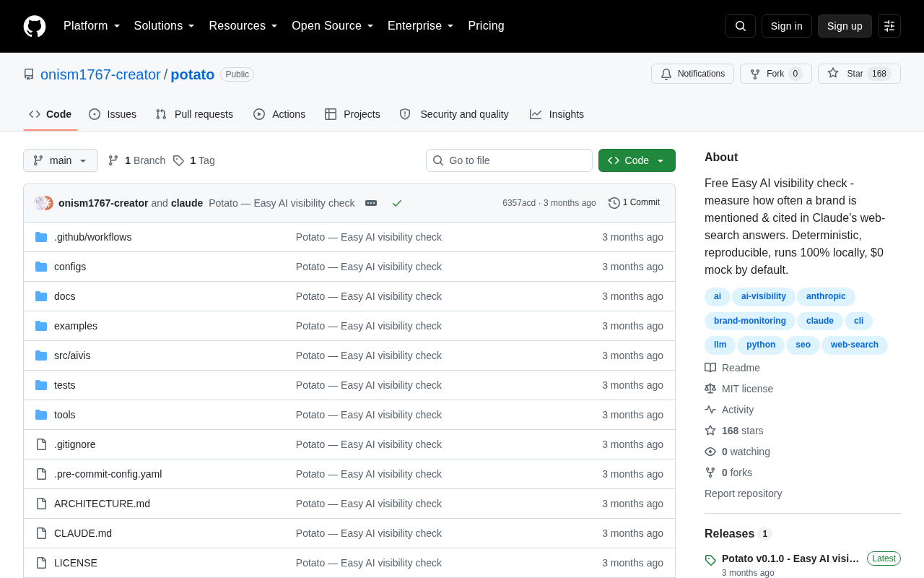The width and height of the screenshot is (924, 578).
Task: Select the Code tab
Action: click(51, 114)
